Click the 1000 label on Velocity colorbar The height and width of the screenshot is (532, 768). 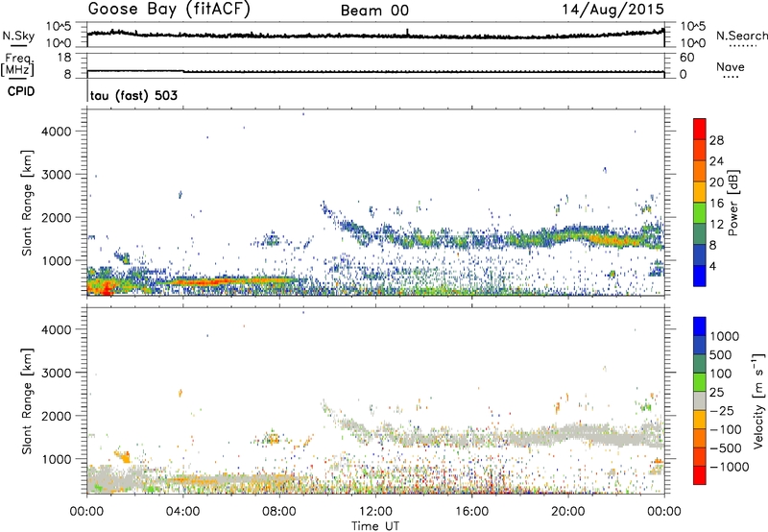725,336
